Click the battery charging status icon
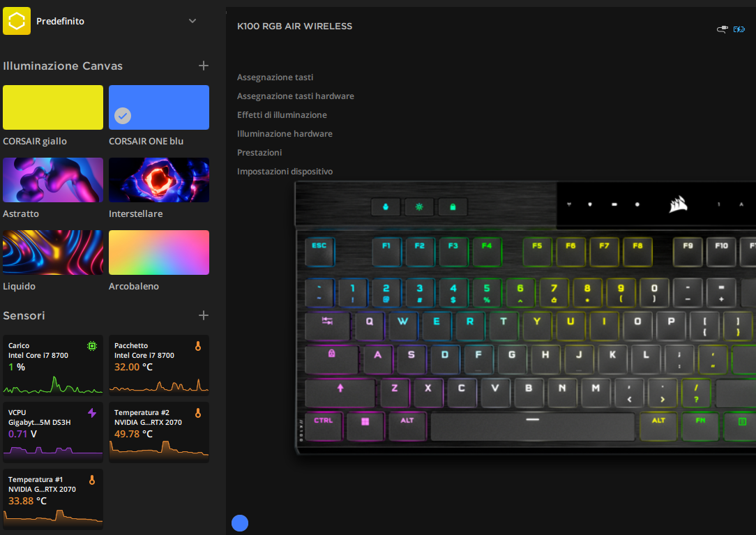 [x=739, y=29]
